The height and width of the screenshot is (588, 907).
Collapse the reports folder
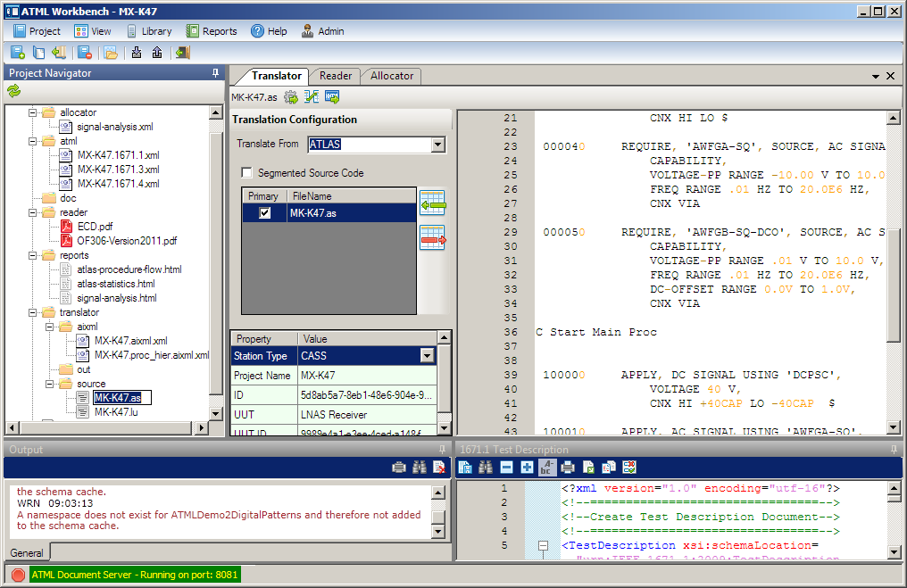tap(33, 255)
